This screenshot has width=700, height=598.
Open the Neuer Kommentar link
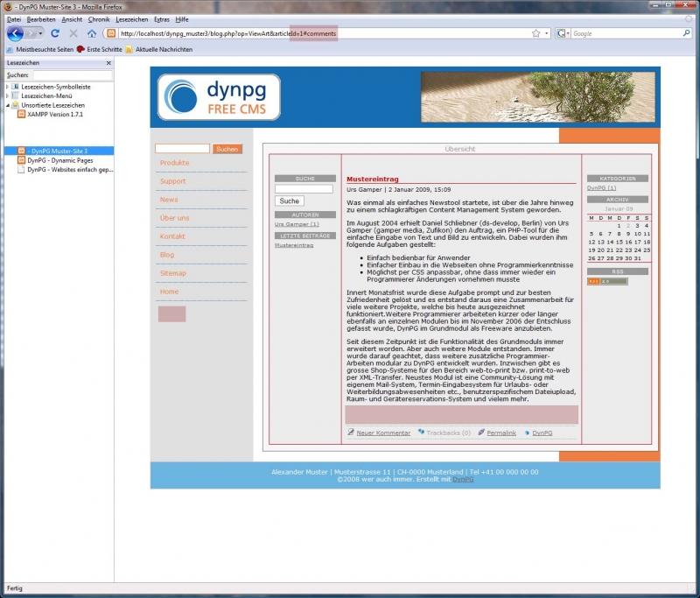click(x=382, y=433)
